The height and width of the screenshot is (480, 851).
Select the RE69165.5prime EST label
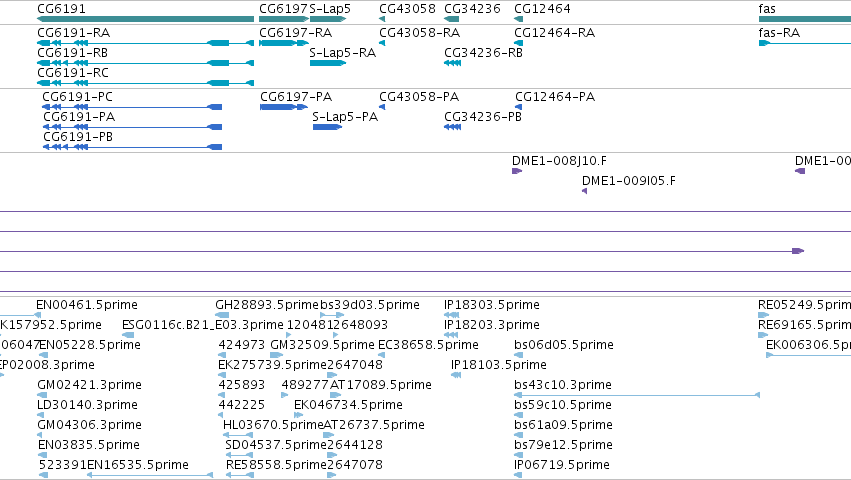(804, 325)
